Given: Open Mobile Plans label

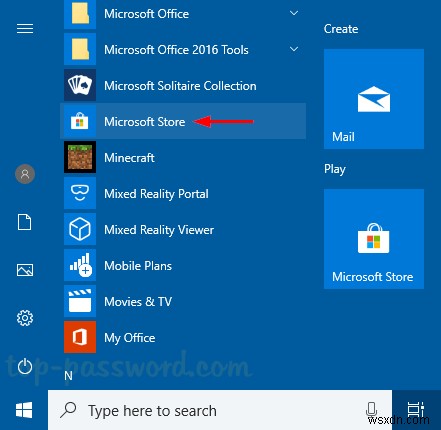Looking at the screenshot, I should [x=138, y=266].
